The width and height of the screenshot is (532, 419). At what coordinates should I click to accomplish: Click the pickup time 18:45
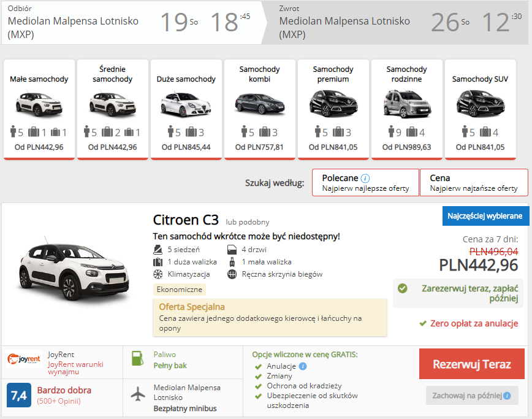point(230,22)
